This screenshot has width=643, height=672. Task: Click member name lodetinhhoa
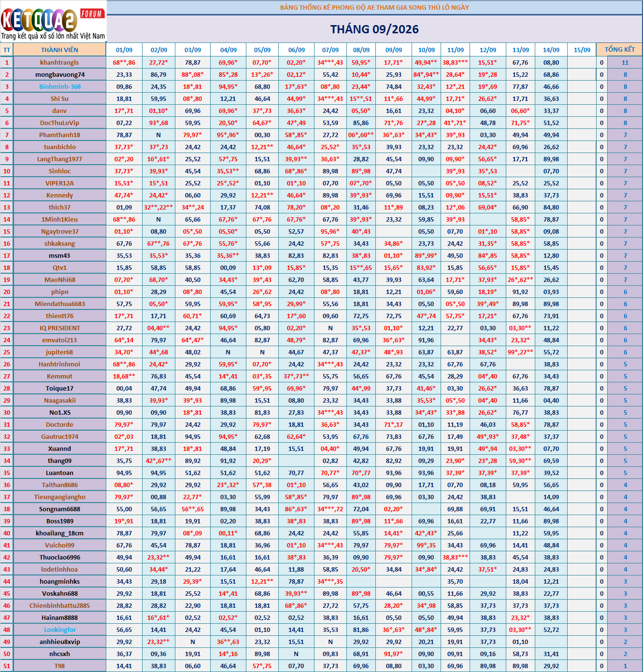[x=59, y=569]
